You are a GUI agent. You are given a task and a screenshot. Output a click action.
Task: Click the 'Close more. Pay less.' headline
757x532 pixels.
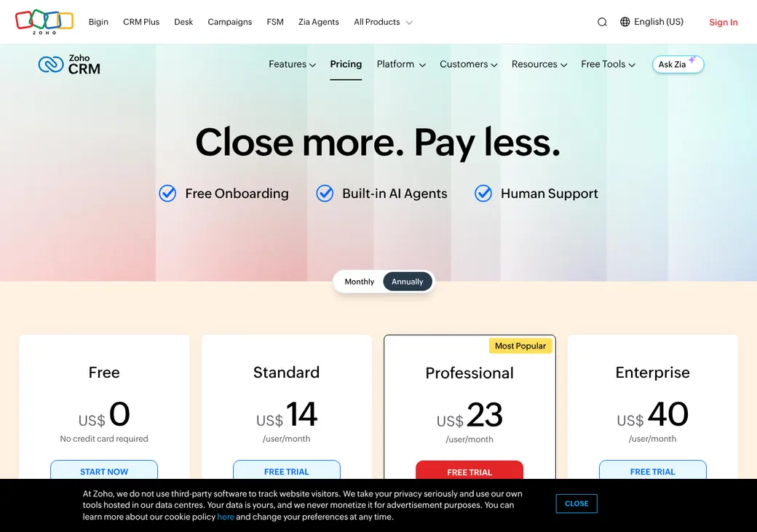pos(378,142)
